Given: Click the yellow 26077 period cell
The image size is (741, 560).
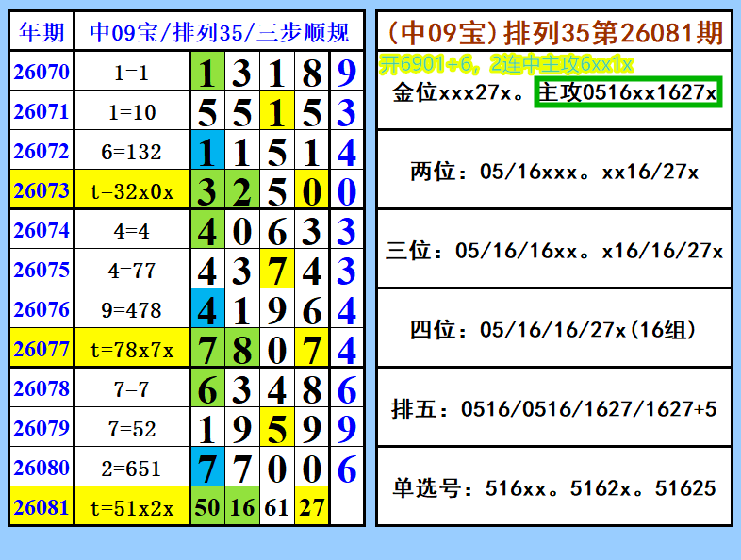Looking at the screenshot, I should (x=41, y=350).
